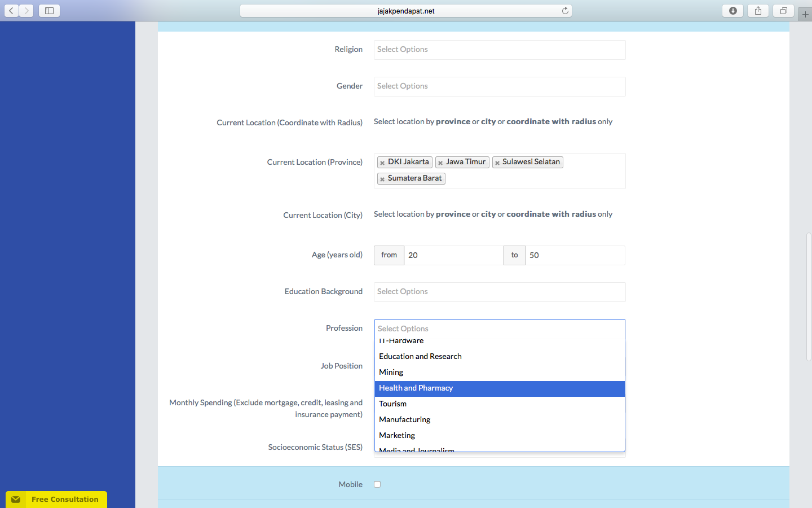Select Mining from the profession list
This screenshot has width=812, height=508.
click(391, 372)
